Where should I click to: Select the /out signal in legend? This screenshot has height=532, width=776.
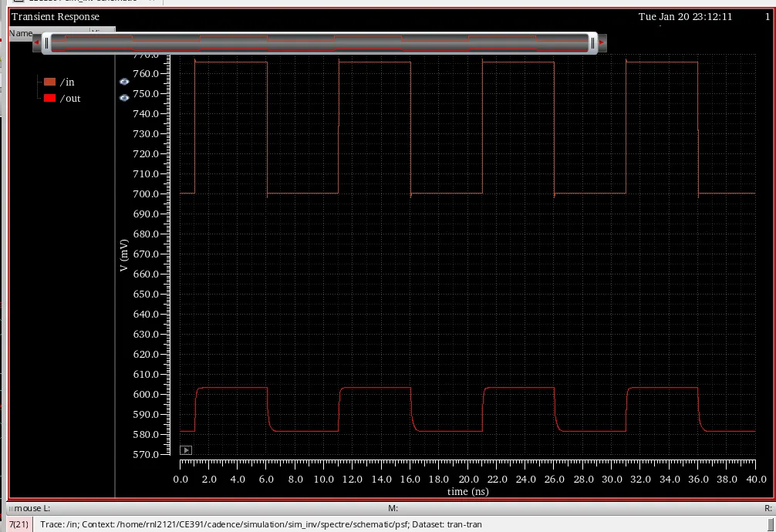[69, 98]
